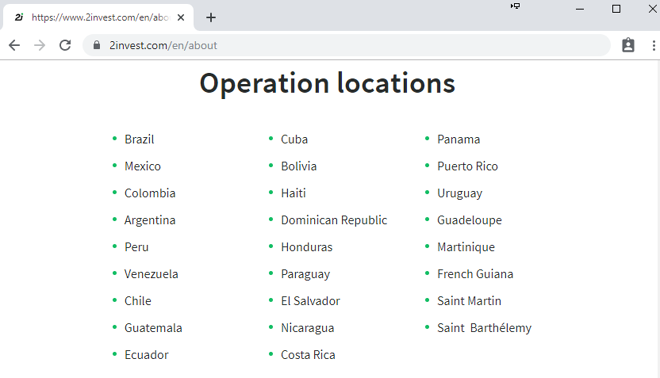Screen dimensions: 660x378
Task: Minimize the browser window
Action: tap(580, 9)
